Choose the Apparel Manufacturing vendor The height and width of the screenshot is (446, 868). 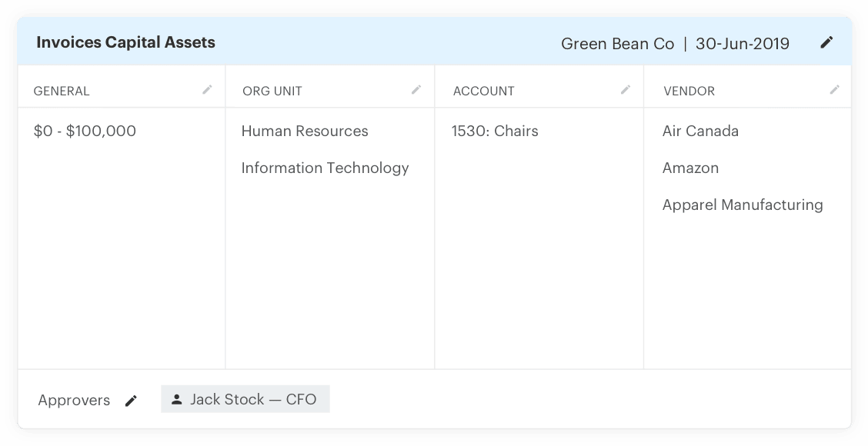(x=743, y=205)
